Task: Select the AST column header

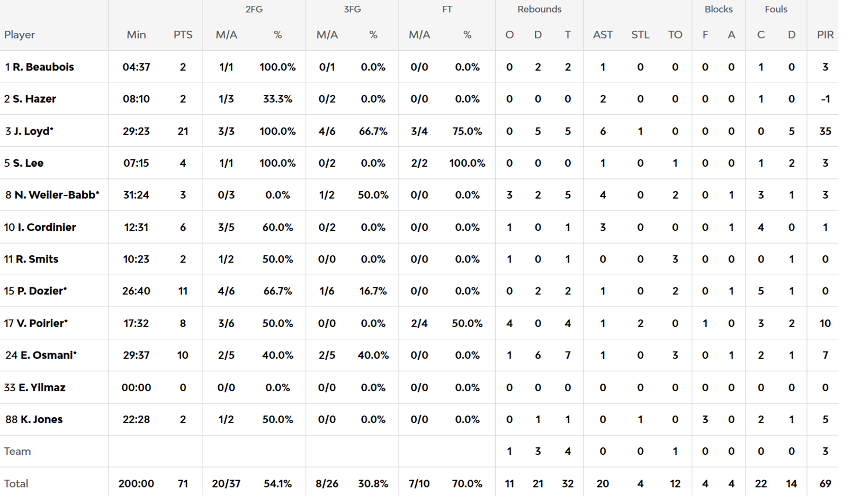Action: click(603, 35)
